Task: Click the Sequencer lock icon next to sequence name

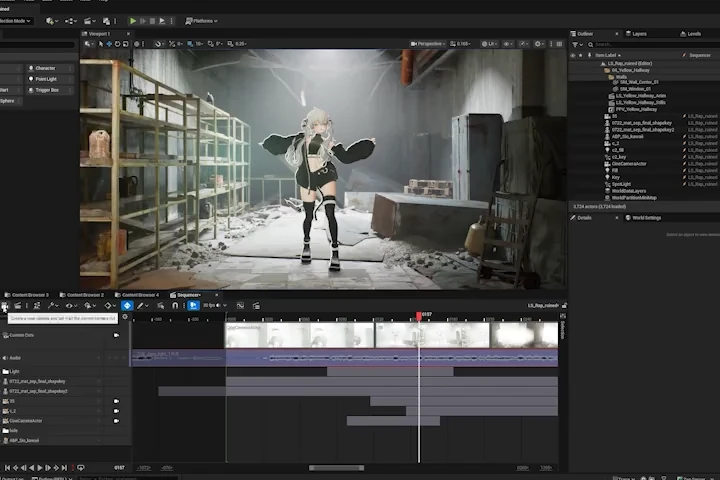Action: (x=564, y=305)
